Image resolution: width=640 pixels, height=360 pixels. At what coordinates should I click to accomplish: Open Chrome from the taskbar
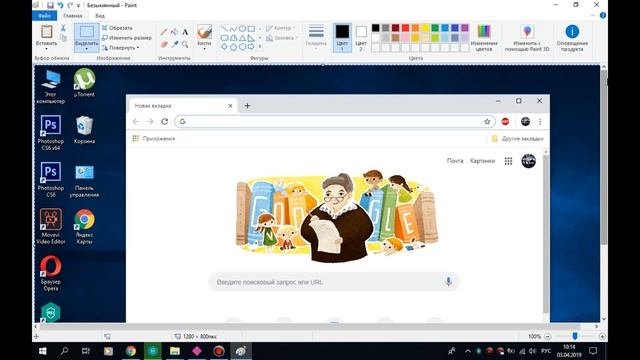coord(131,351)
